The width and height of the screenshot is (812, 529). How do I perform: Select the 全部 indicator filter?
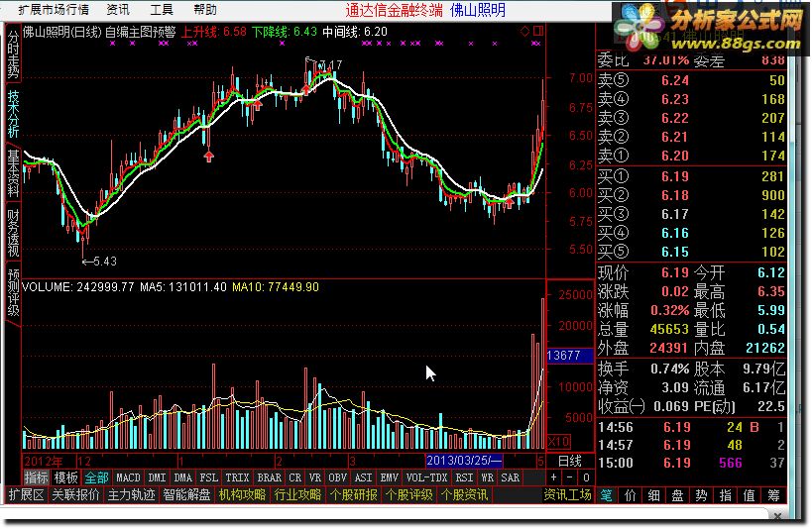coord(96,477)
